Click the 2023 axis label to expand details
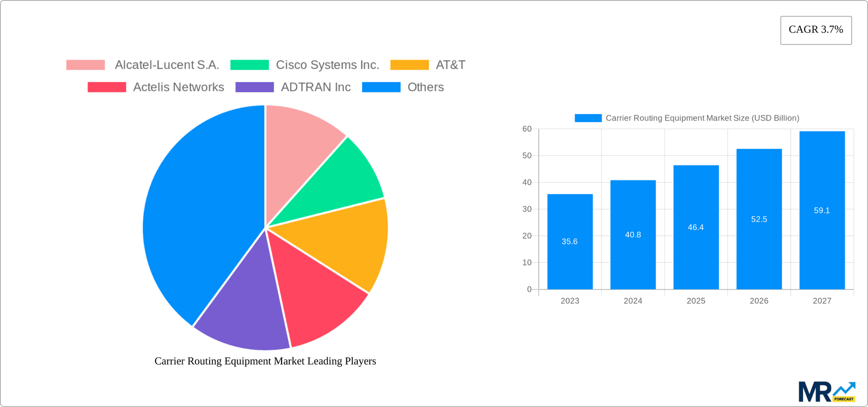Screen dimensions: 868x407 pyautogui.click(x=570, y=300)
